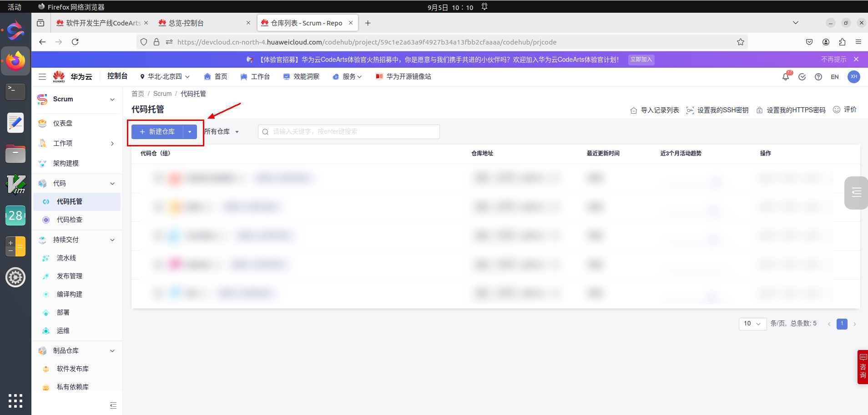Click 首页 in the breadcrumb
Image resolution: width=868 pixels, height=415 pixels.
[138, 94]
